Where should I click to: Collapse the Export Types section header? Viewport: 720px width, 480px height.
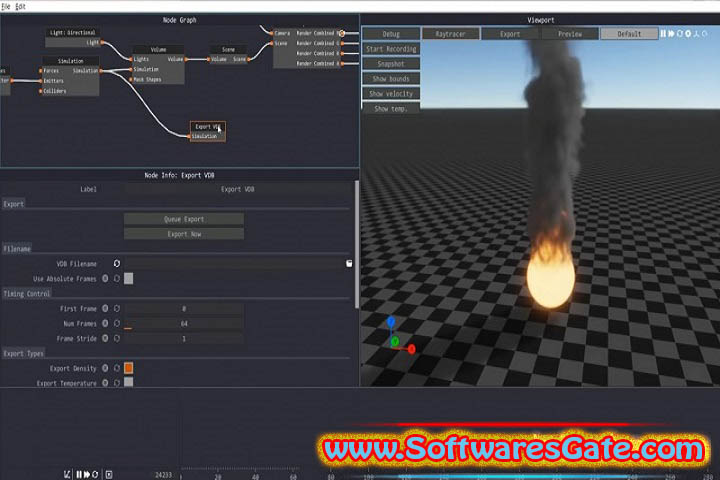(23, 353)
